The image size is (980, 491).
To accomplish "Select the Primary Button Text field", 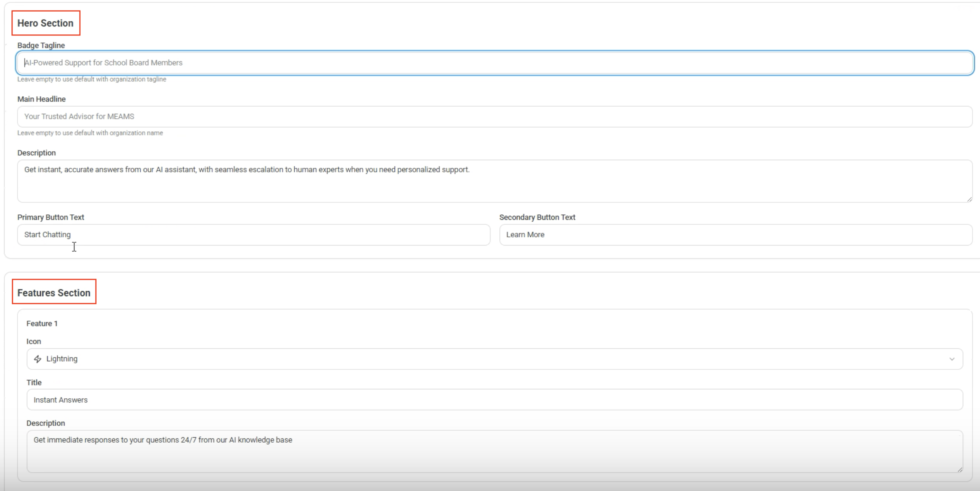I will pos(253,235).
